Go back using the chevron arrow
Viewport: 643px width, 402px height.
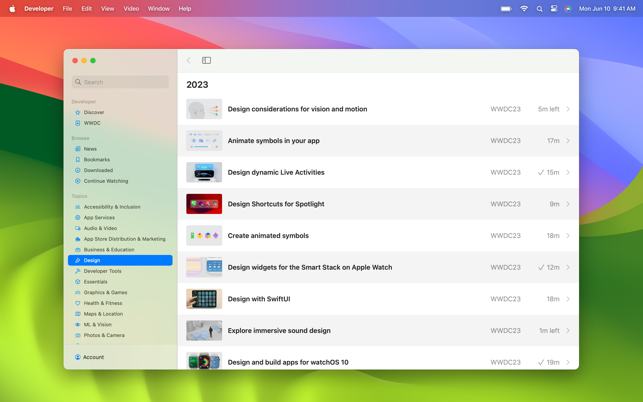(189, 60)
